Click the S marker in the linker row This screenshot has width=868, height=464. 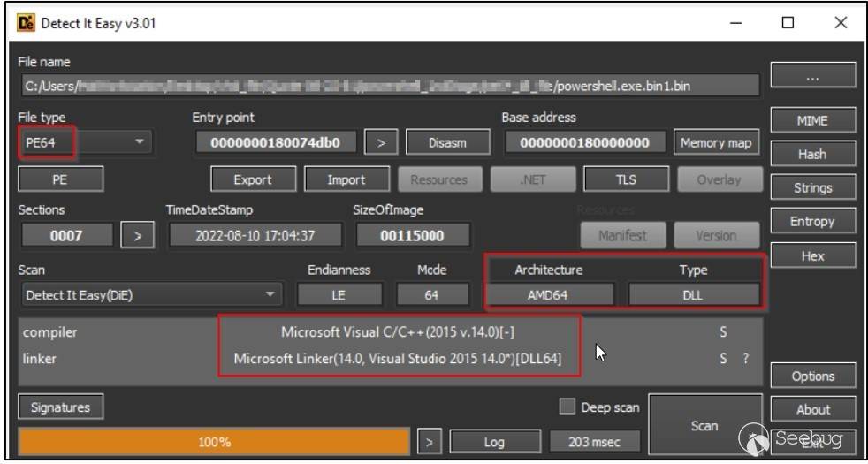(x=723, y=358)
